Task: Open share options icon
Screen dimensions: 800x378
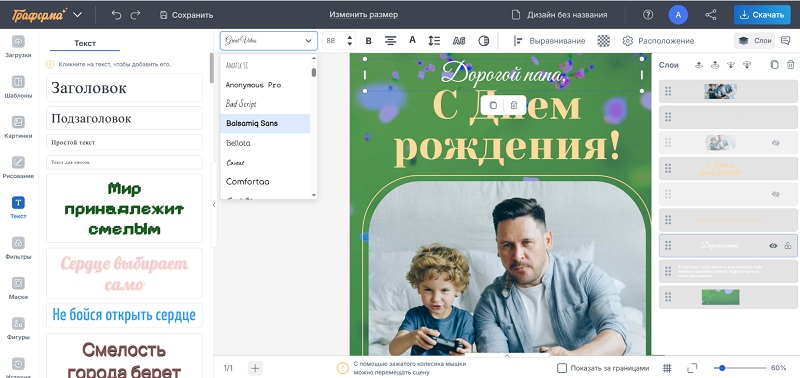Action: click(x=711, y=15)
